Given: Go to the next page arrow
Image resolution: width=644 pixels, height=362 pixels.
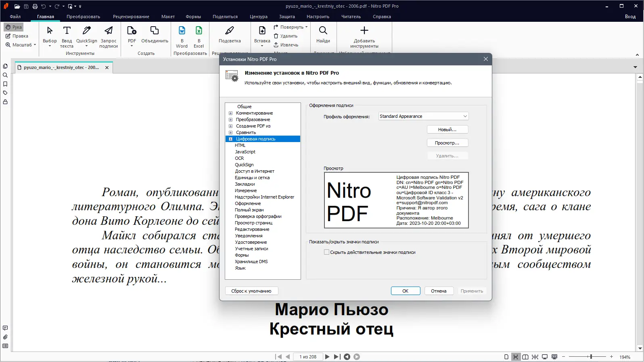Looking at the screenshot, I should pyautogui.click(x=327, y=357).
